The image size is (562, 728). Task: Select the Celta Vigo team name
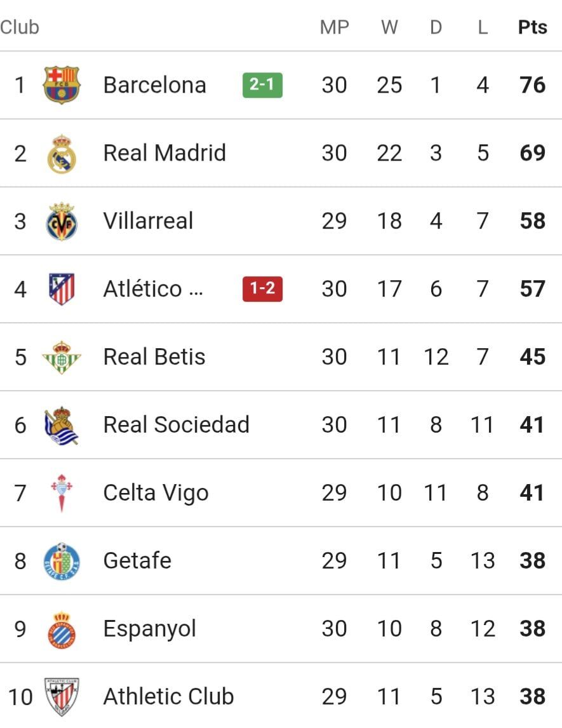point(156,493)
